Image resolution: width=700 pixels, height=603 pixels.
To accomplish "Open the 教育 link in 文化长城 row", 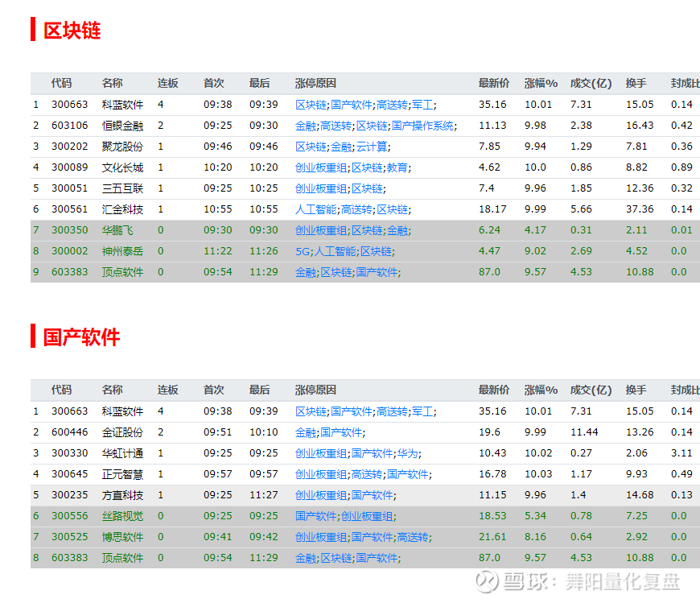I will (x=397, y=168).
